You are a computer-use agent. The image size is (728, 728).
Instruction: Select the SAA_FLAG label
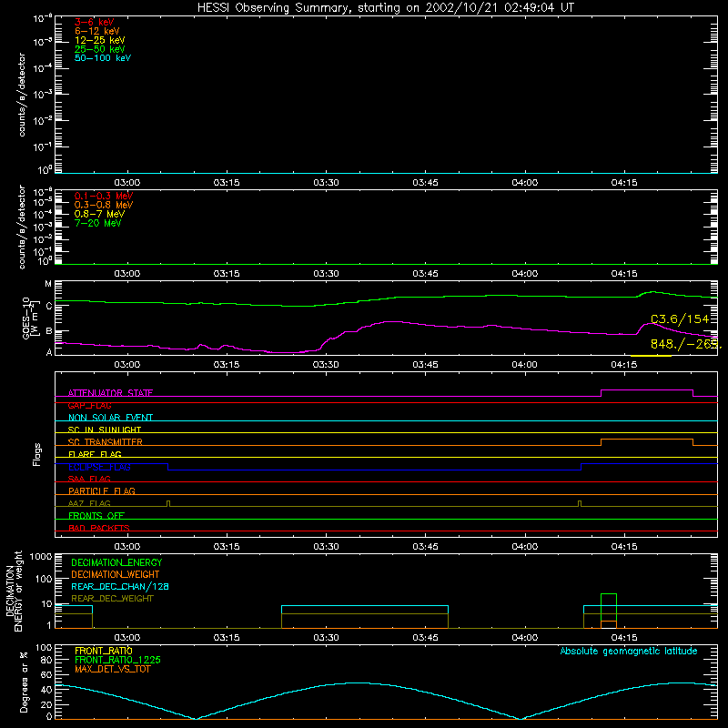(89, 480)
